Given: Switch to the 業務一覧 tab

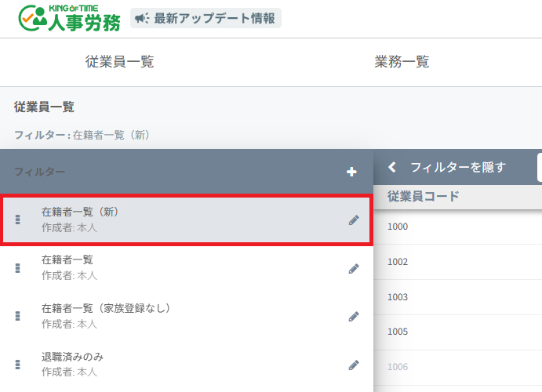Looking at the screenshot, I should pos(402,63).
